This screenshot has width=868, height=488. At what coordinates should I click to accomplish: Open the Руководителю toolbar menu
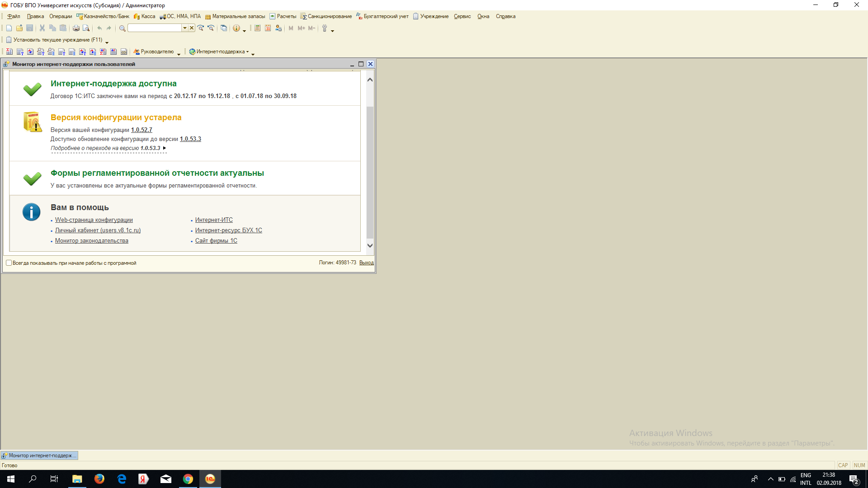(154, 52)
